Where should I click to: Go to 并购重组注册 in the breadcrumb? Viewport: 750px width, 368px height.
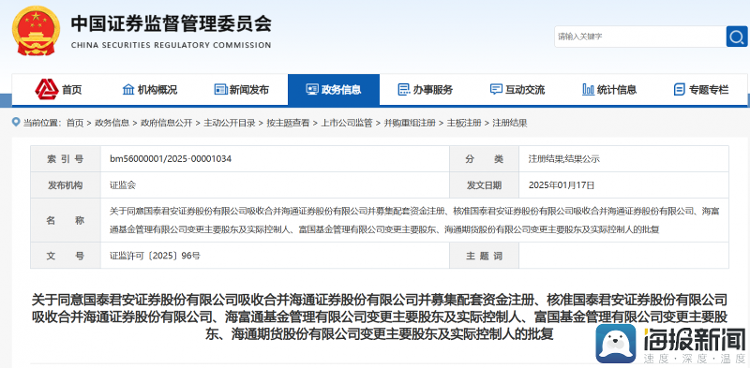409,123
